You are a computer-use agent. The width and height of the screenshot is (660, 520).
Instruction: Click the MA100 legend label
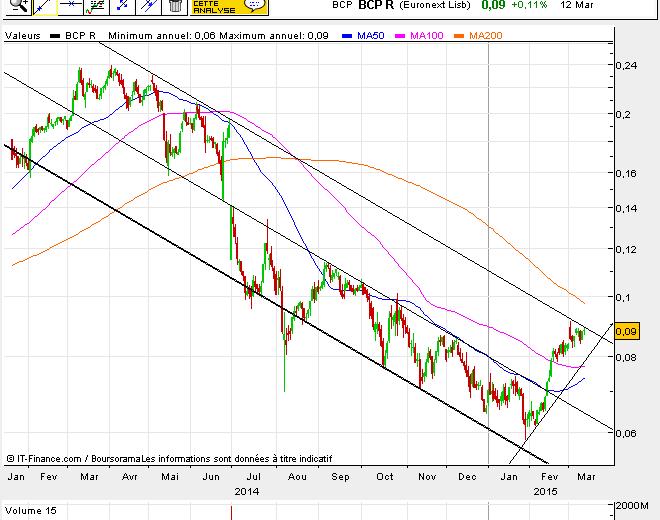click(x=426, y=36)
